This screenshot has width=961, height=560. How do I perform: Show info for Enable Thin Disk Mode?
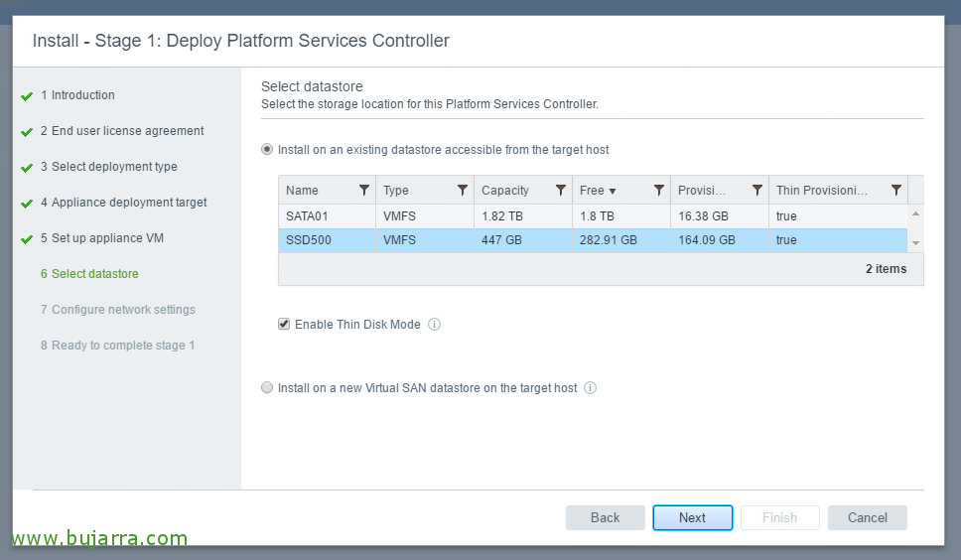pos(434,324)
